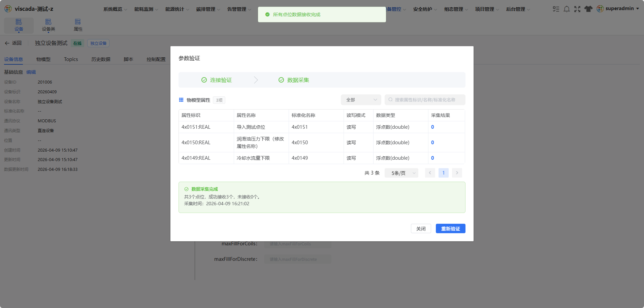Open the 5条/页 page size dropdown
This screenshot has width=644, height=308.
pyautogui.click(x=401, y=173)
